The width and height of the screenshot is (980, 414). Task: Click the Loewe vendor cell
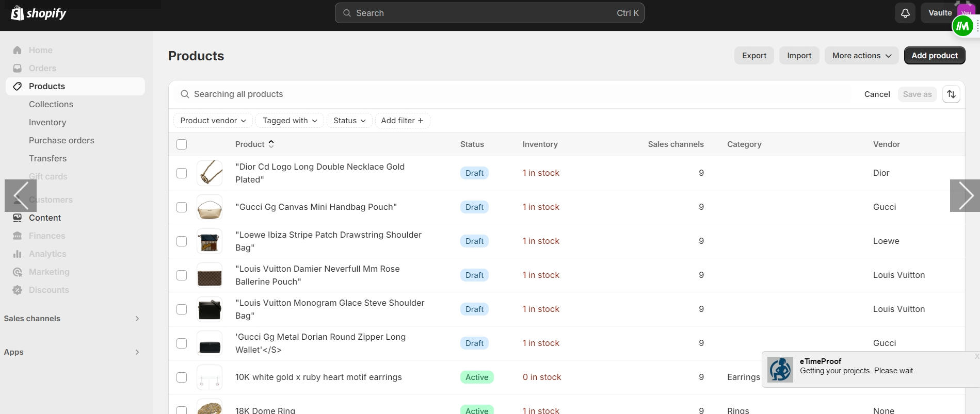pos(886,241)
